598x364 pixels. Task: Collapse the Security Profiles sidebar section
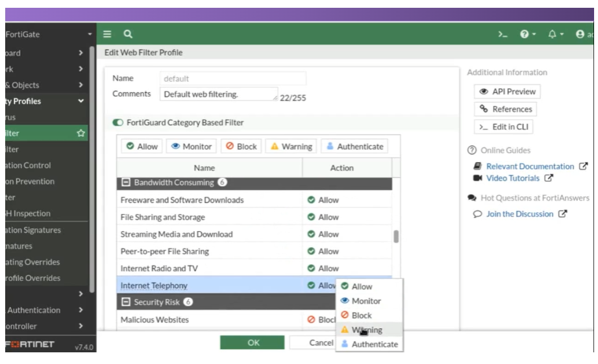[81, 101]
